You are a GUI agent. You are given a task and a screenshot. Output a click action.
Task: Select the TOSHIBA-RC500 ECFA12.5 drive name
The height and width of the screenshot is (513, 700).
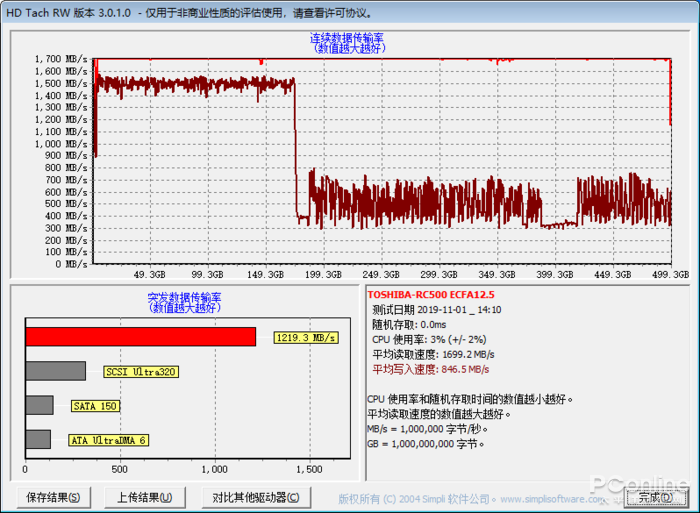click(430, 295)
